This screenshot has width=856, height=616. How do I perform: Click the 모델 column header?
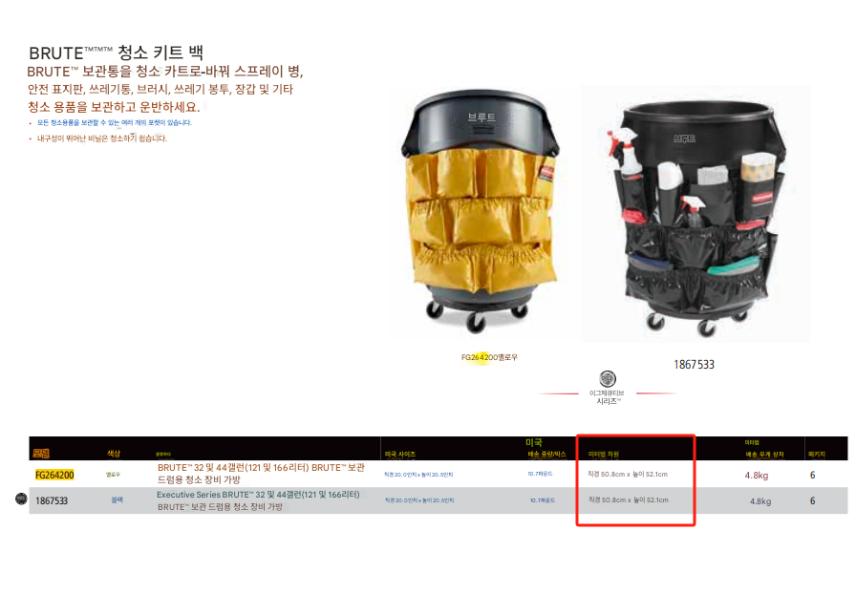pos(41,454)
